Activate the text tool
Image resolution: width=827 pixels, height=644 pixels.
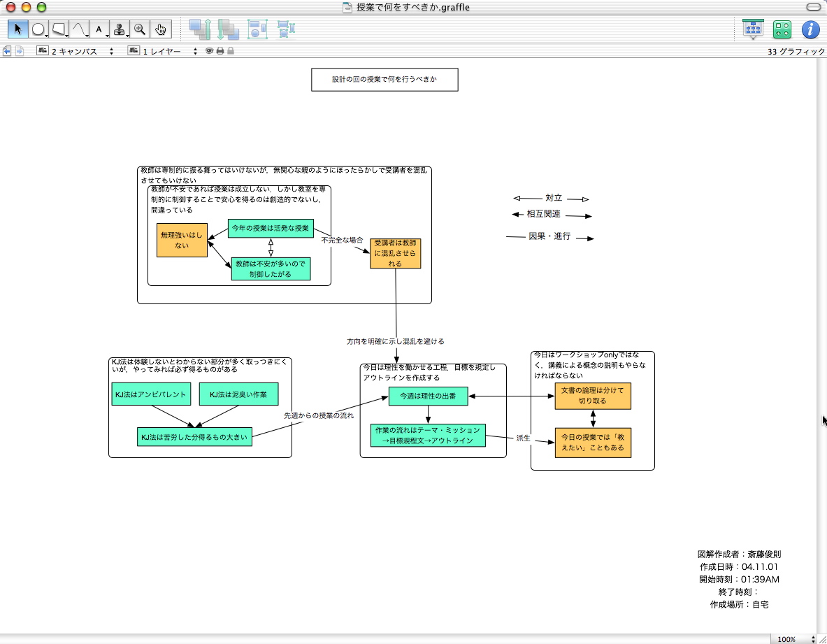pyautogui.click(x=99, y=29)
